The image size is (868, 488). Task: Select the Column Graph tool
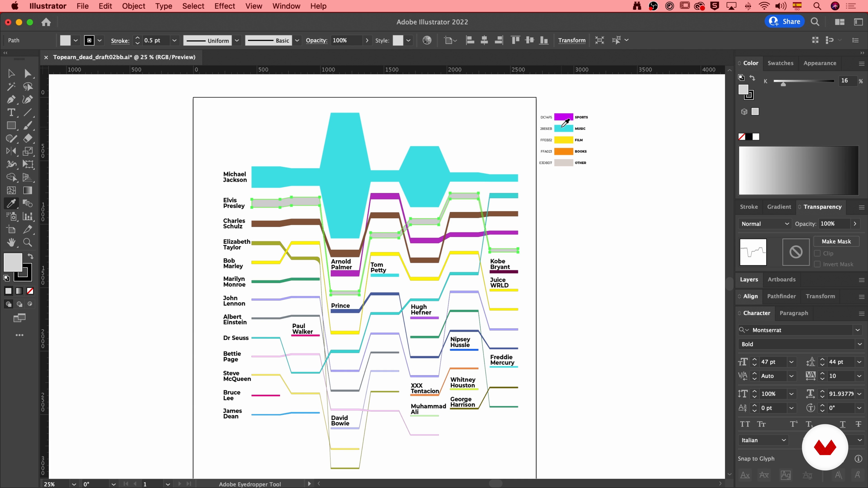(x=28, y=216)
